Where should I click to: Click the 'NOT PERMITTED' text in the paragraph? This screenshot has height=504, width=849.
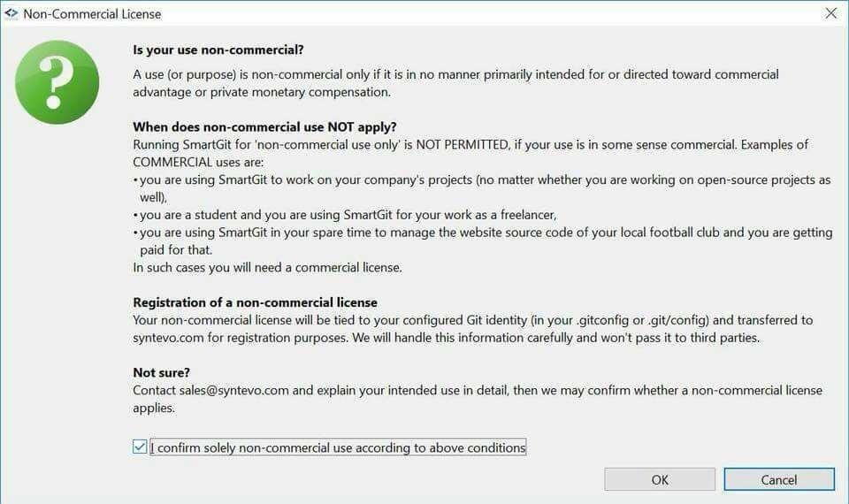pos(463,144)
